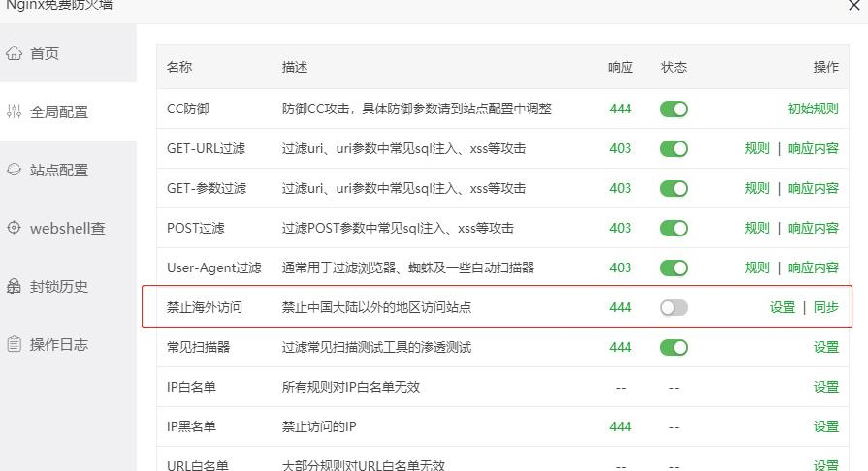
Task: Open 设置 for IP白名单
Action: [826, 387]
